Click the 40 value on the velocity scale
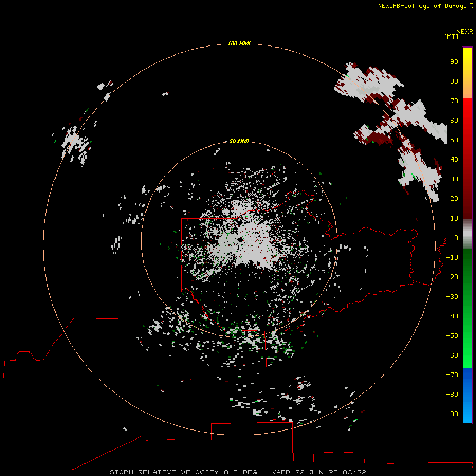 [454, 159]
